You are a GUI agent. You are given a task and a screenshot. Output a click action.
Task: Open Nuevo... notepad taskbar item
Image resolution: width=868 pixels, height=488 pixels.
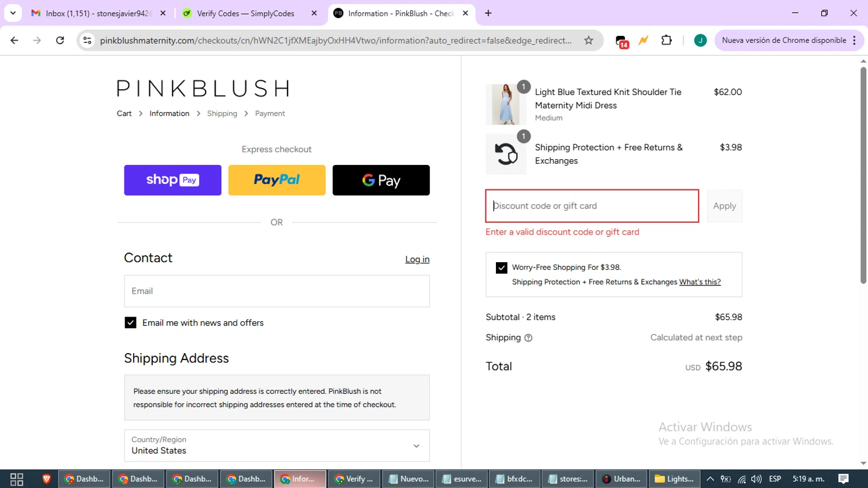[x=408, y=479]
